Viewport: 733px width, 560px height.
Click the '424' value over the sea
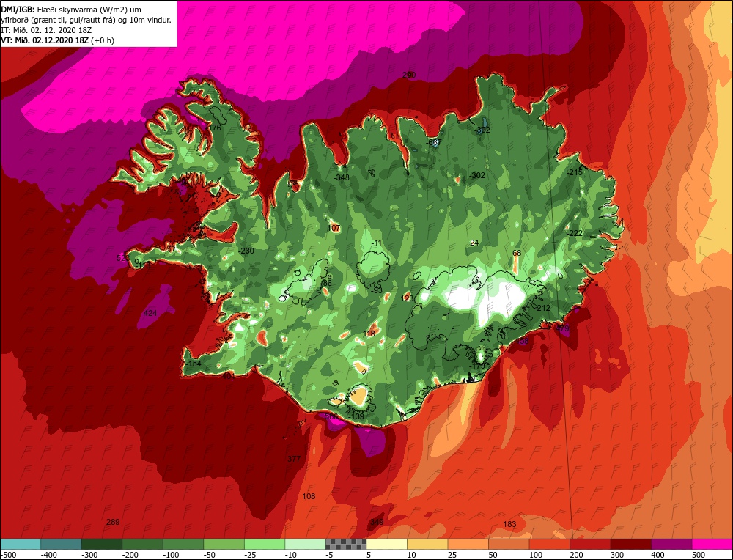[150, 313]
